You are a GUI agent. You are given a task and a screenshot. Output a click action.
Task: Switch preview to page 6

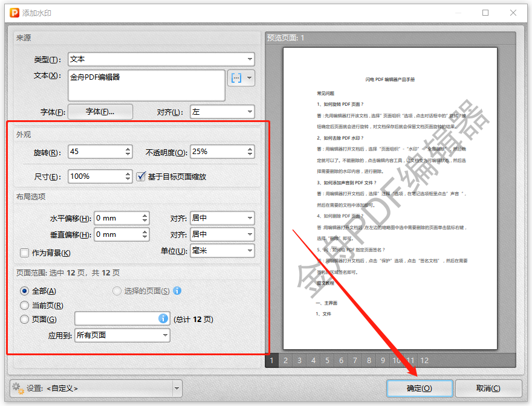[x=342, y=360]
